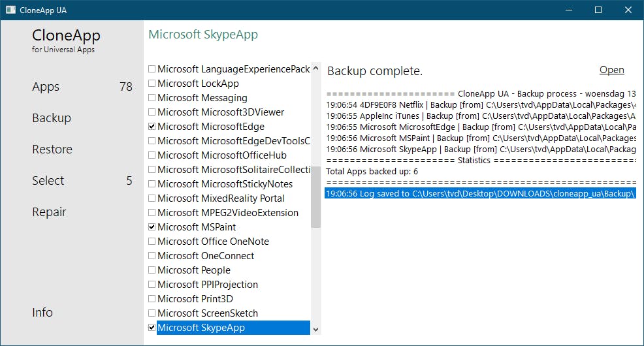Check the Microsoft StickyNotes checkbox

152,184
